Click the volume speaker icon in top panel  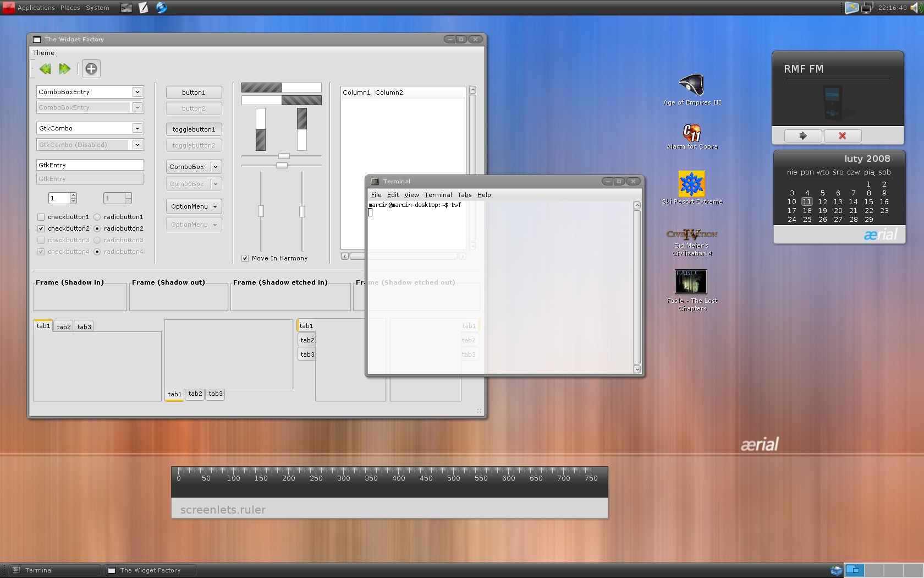click(x=917, y=8)
